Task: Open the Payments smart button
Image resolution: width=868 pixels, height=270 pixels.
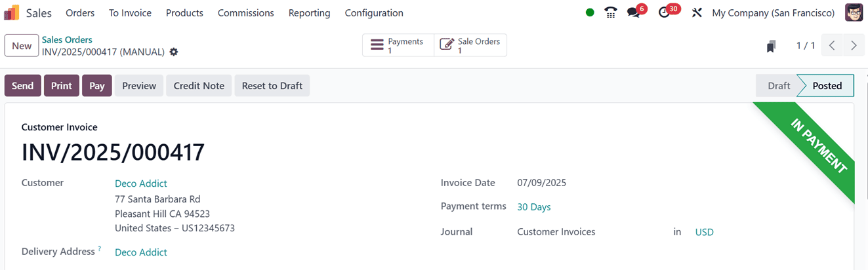Action: point(398,45)
